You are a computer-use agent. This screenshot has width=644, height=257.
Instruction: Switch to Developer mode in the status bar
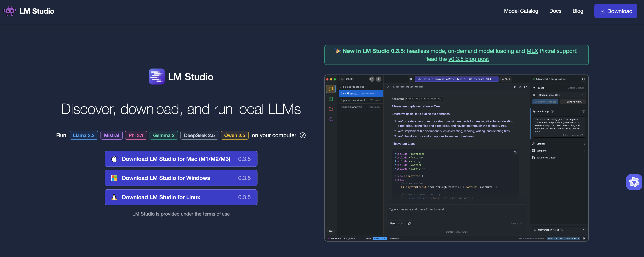tap(394, 238)
